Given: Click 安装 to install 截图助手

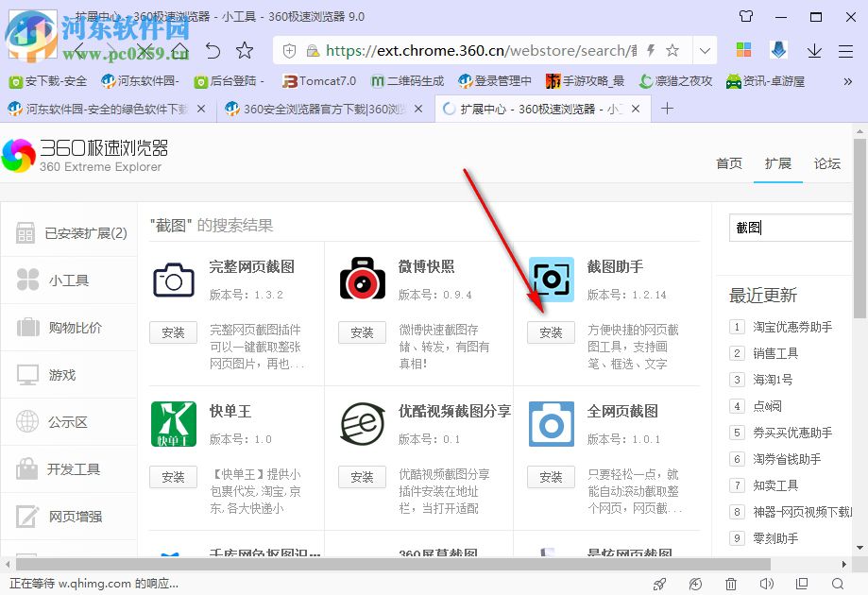Looking at the screenshot, I should point(551,332).
